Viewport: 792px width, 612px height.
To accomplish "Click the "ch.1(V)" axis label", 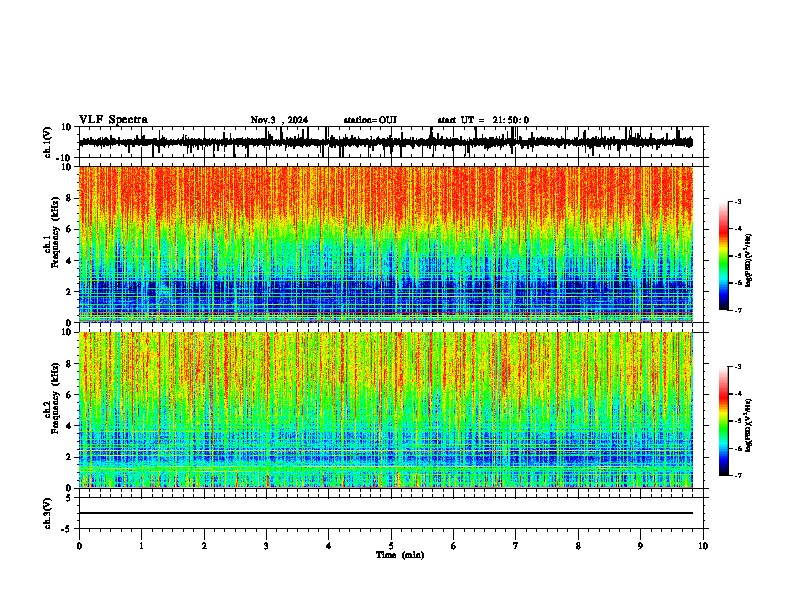I will pos(48,142).
